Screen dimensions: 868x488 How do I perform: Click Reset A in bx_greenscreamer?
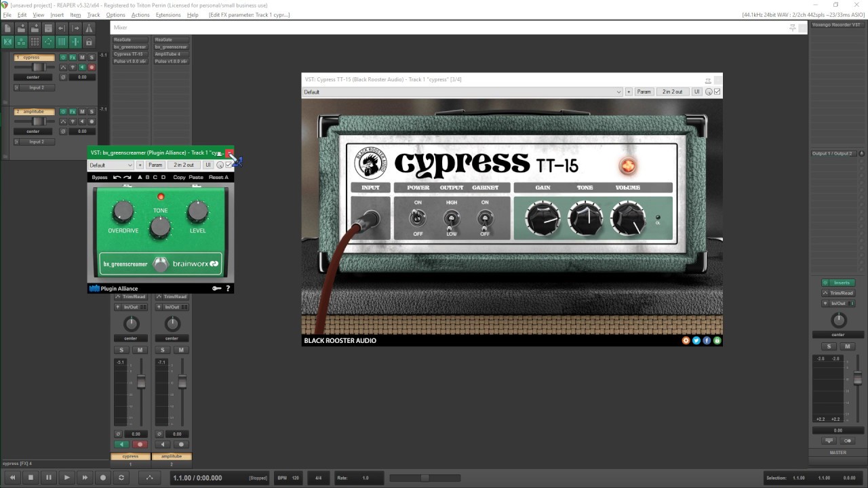tap(218, 177)
